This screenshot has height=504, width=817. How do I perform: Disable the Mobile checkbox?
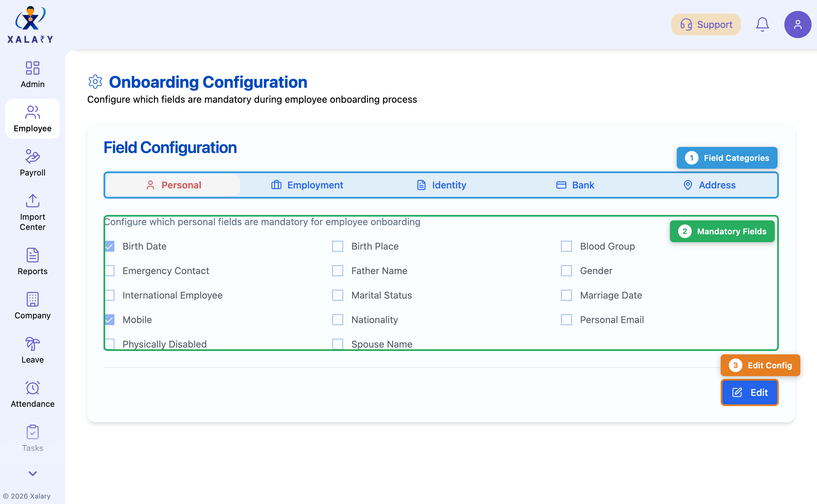[x=110, y=320]
